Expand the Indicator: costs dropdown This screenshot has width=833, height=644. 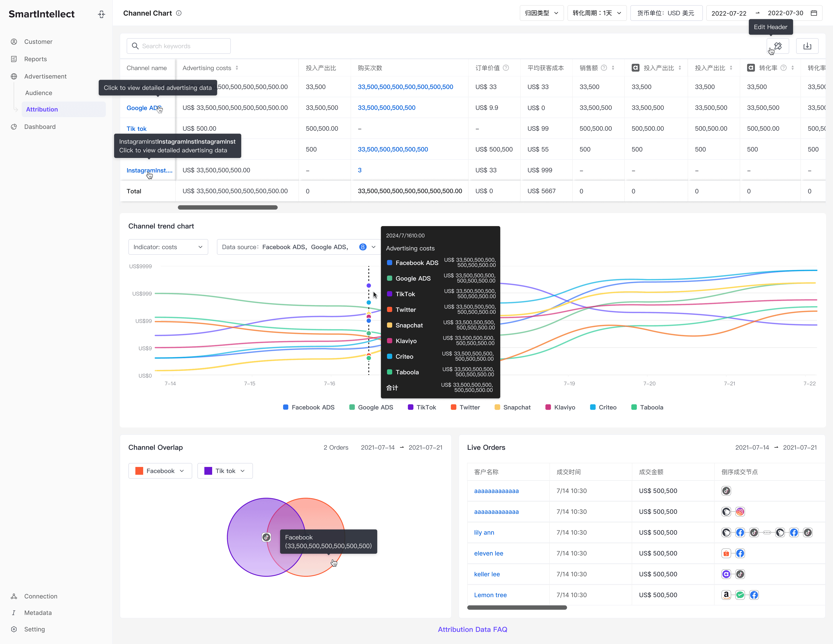[x=168, y=247]
